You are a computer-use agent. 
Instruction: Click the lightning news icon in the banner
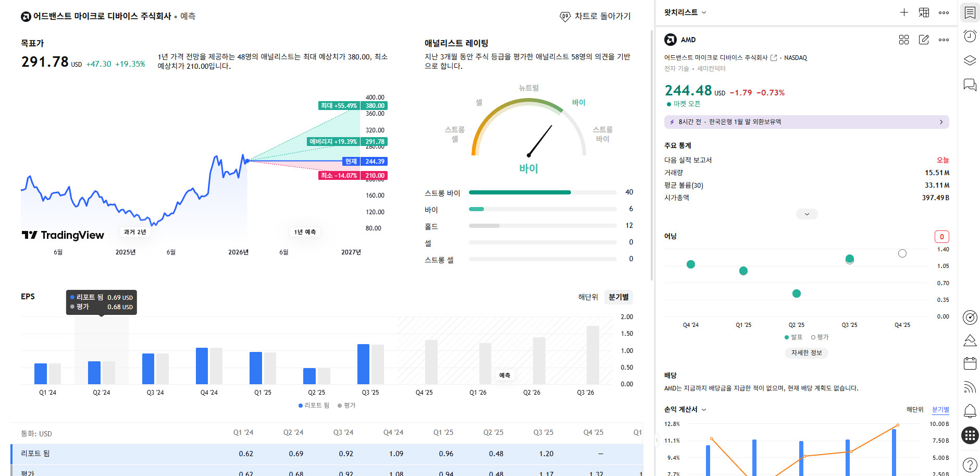(x=672, y=122)
